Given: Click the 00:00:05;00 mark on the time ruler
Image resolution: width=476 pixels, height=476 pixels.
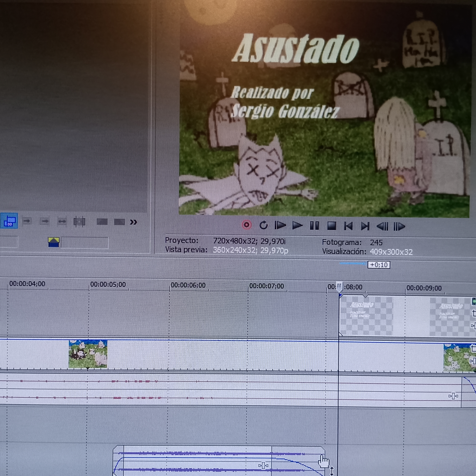Looking at the screenshot, I should 108,284.
